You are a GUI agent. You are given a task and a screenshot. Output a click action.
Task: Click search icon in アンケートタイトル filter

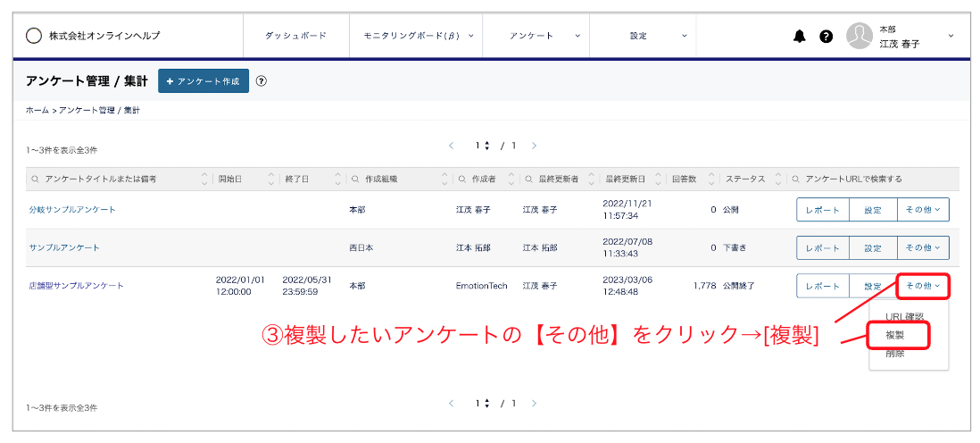click(x=35, y=179)
